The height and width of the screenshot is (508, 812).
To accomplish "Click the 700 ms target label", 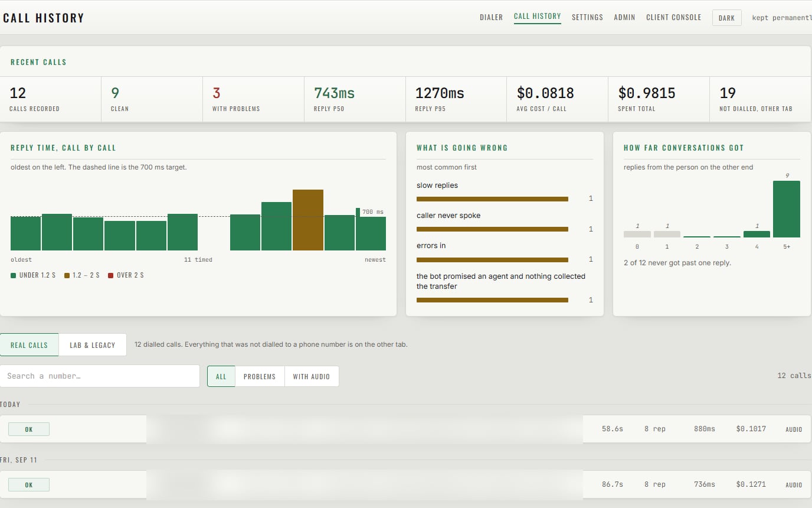I will pos(372,211).
